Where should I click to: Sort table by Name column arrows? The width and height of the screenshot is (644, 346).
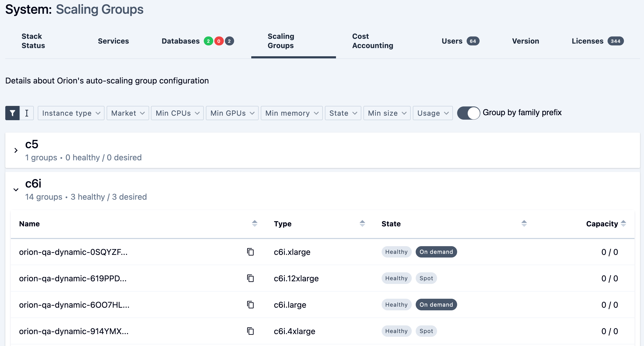[x=254, y=223]
